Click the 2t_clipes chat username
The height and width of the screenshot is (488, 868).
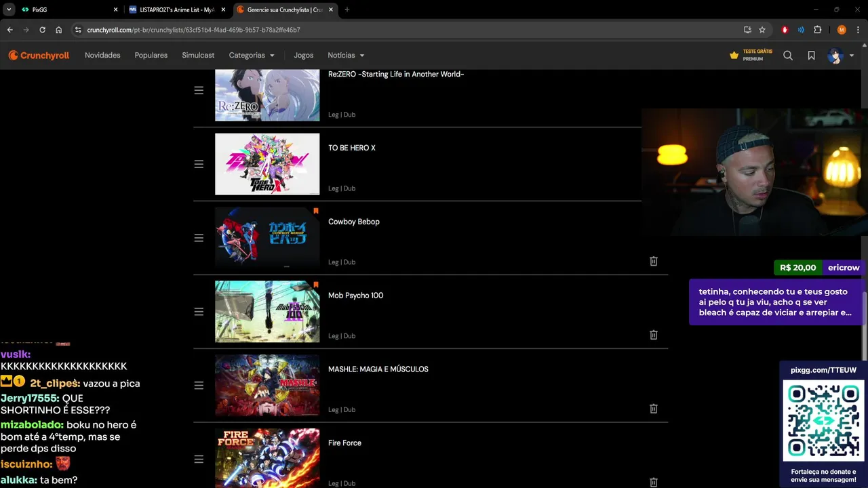click(55, 384)
